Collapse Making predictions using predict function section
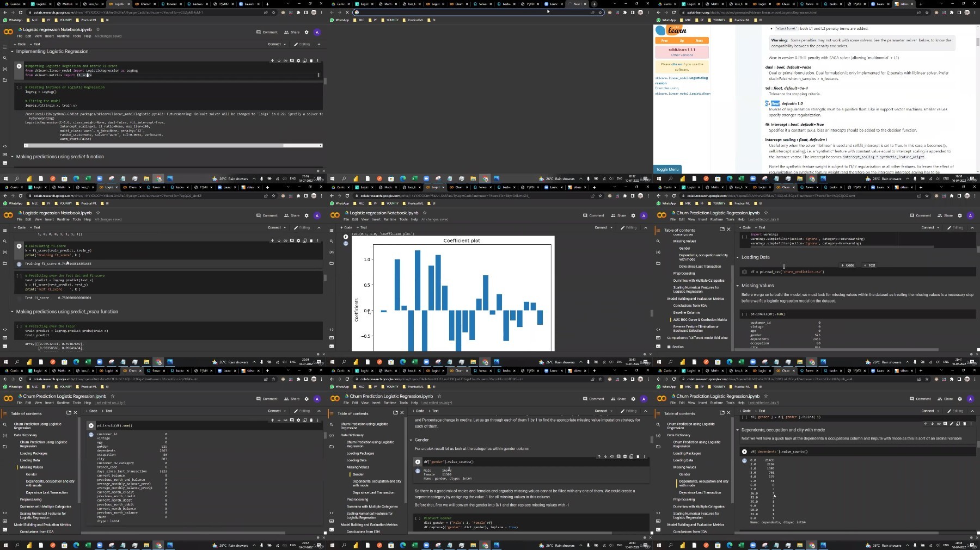The width and height of the screenshot is (980, 550). pyautogui.click(x=12, y=157)
